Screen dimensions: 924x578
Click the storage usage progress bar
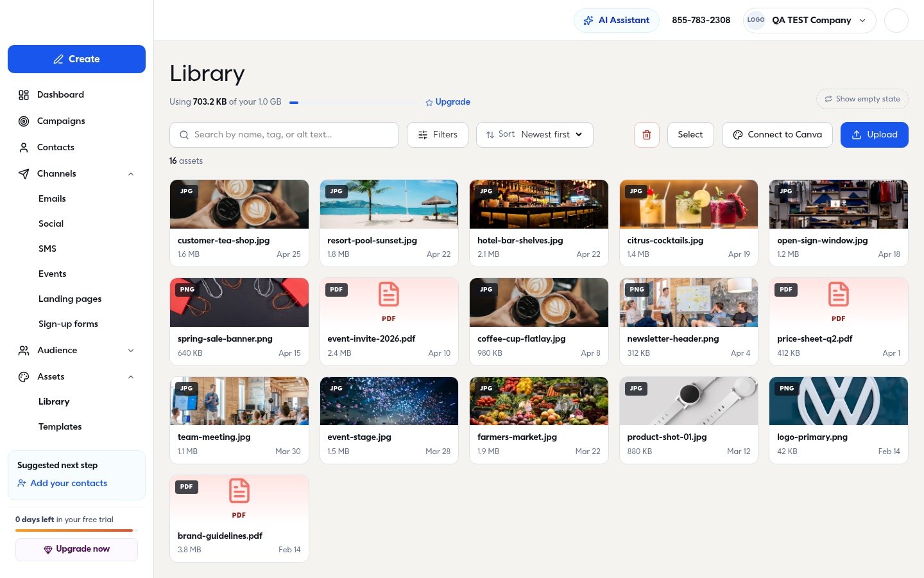(354, 103)
